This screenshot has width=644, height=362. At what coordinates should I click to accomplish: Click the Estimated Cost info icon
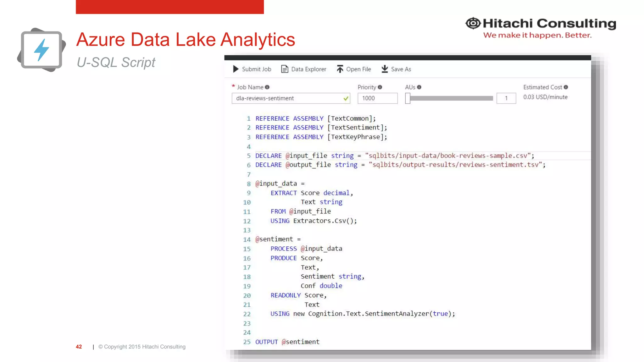click(x=566, y=87)
